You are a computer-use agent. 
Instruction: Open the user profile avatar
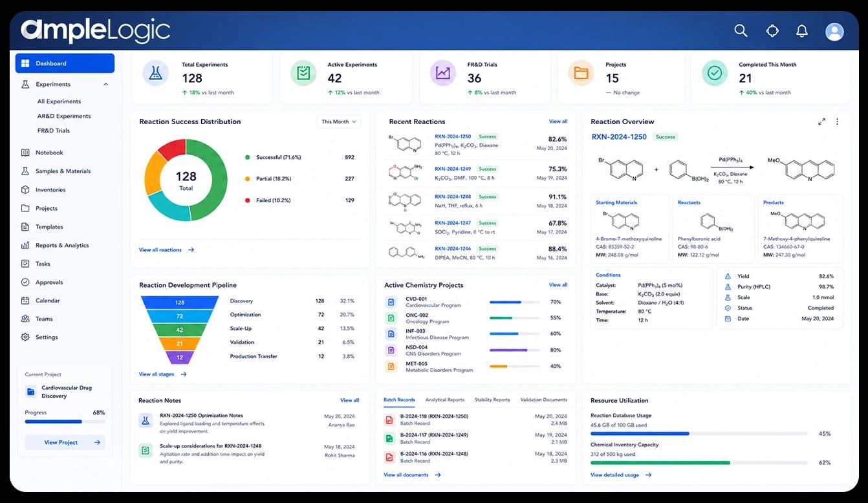coord(834,31)
